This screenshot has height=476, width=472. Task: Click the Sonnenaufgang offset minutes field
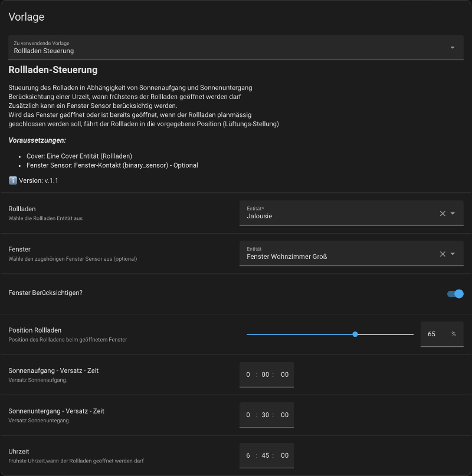coord(265,375)
